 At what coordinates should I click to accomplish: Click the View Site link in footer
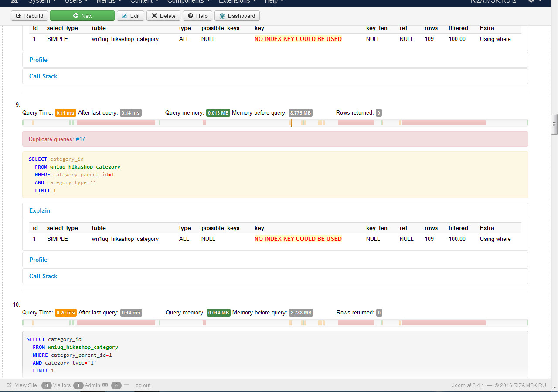26,385
